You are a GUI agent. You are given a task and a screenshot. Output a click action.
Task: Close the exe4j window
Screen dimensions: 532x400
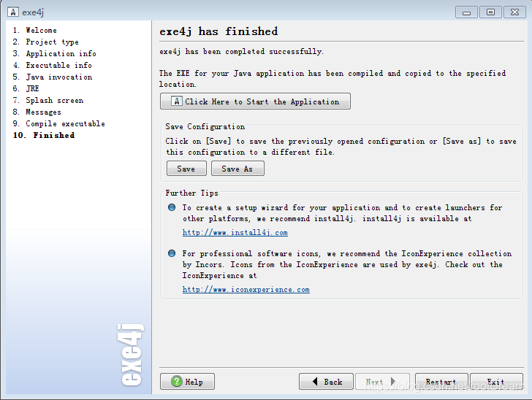tap(514, 12)
